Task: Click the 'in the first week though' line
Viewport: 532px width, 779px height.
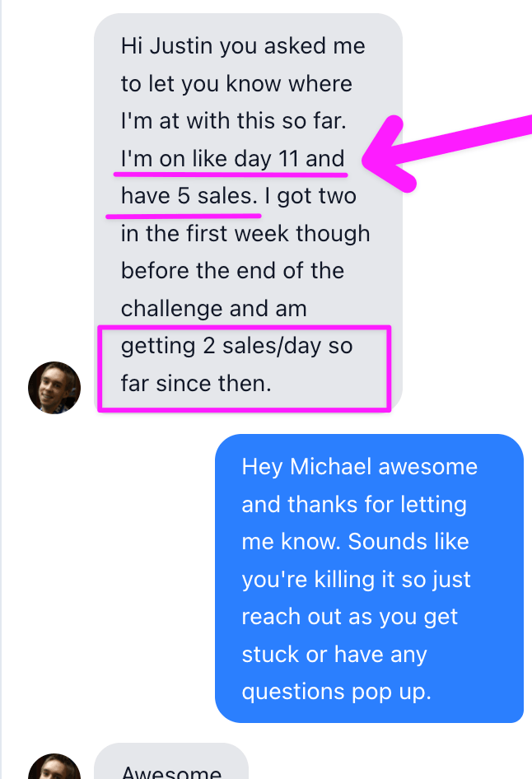Action: [245, 233]
